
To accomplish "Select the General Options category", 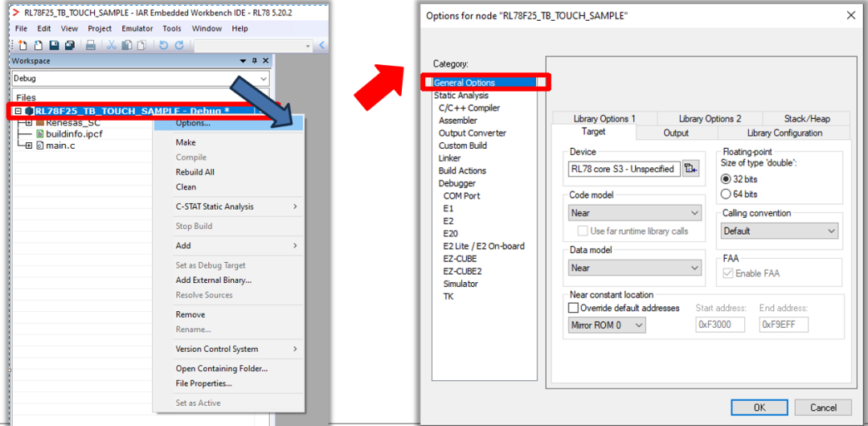I will 464,83.
